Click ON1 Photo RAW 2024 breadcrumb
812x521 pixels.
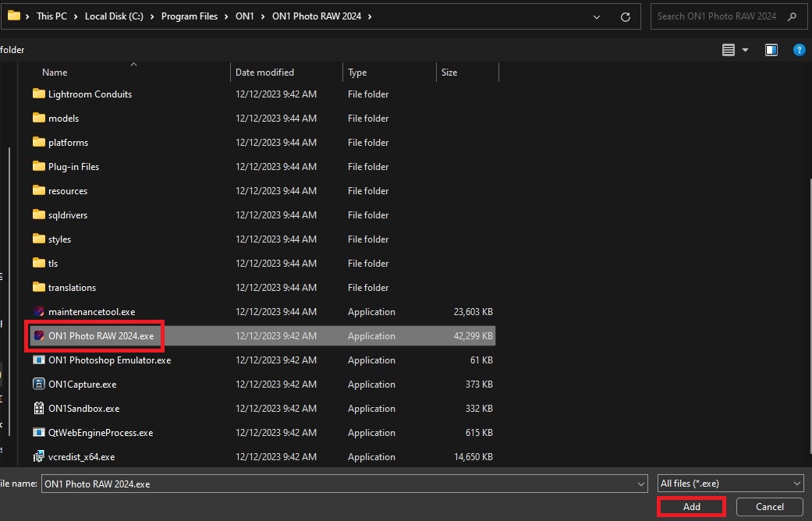[x=317, y=16]
